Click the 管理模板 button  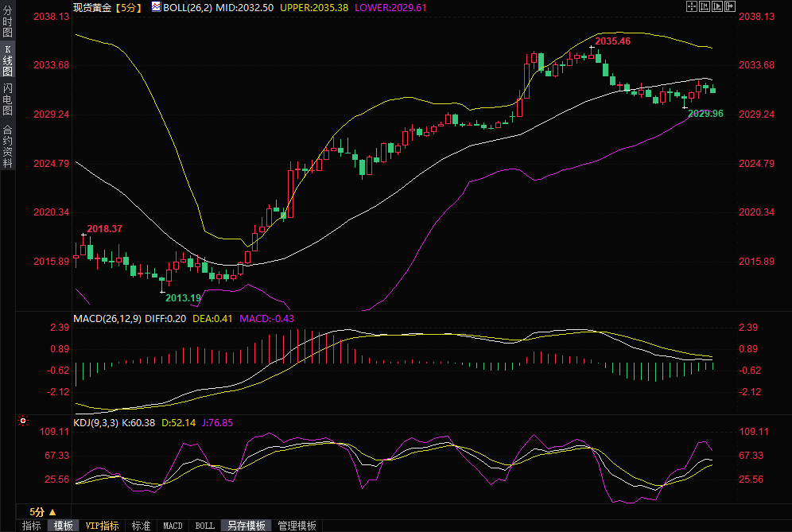pyautogui.click(x=297, y=526)
